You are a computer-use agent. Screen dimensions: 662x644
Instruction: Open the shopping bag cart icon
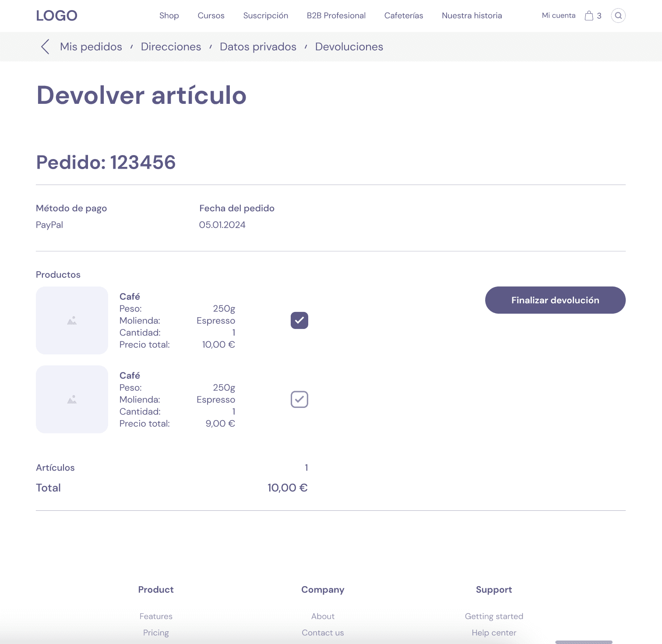tap(589, 16)
